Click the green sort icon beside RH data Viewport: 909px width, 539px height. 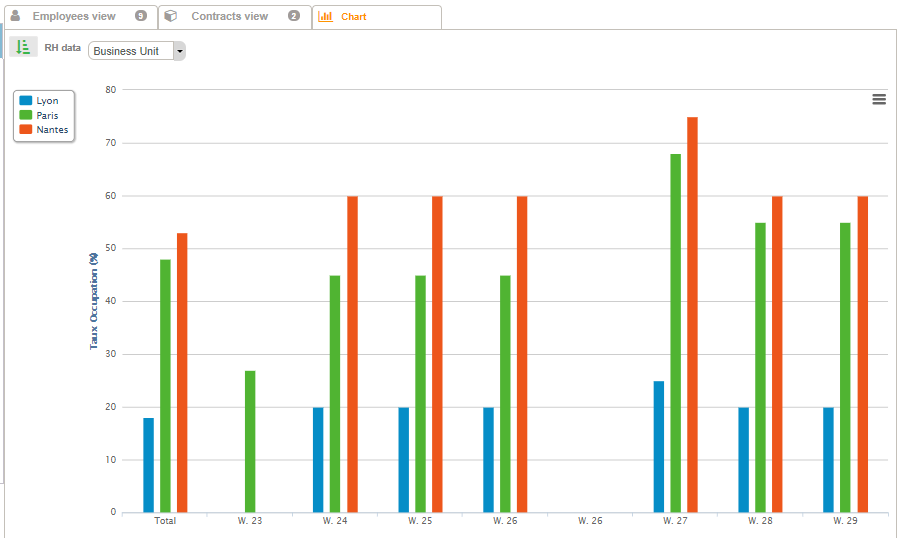23,47
